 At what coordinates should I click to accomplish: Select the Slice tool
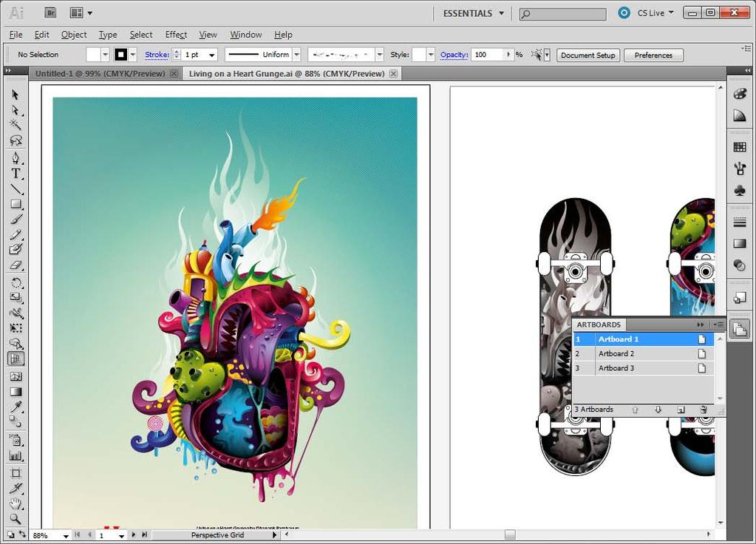point(16,488)
